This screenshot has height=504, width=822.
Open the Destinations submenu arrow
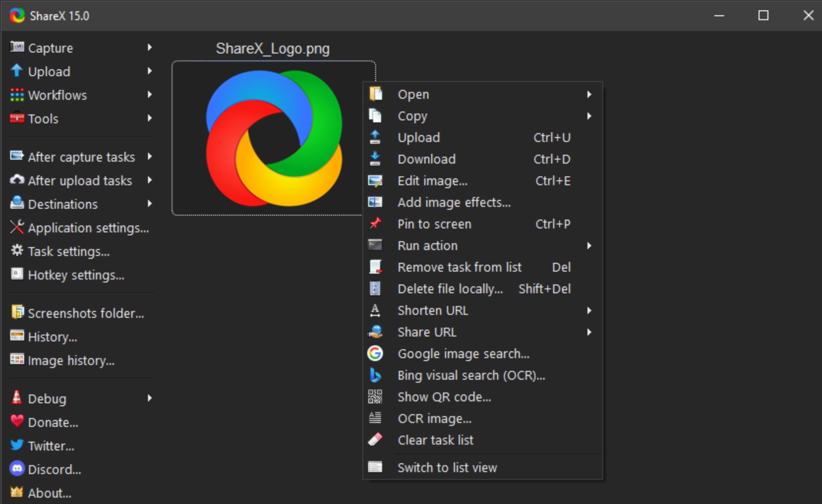point(149,204)
